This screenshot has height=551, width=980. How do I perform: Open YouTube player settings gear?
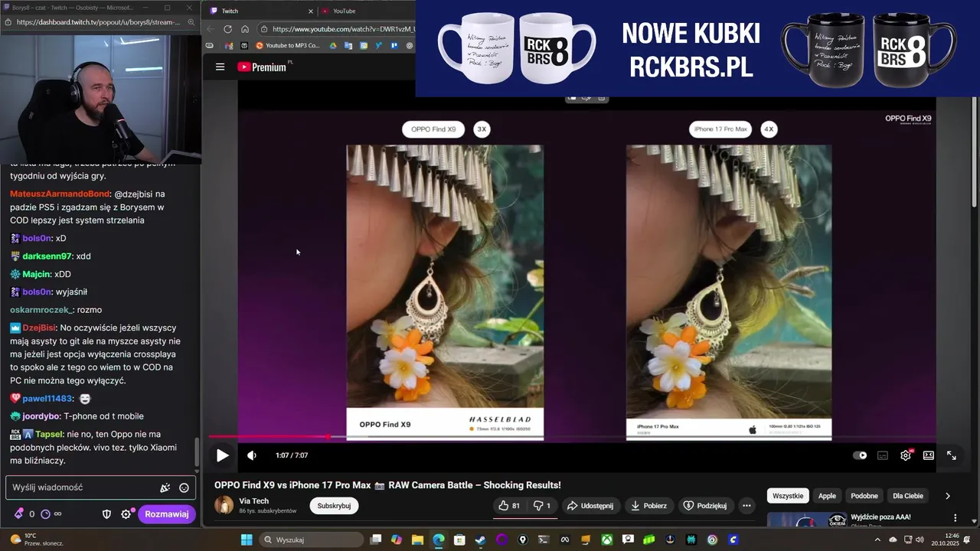point(906,455)
